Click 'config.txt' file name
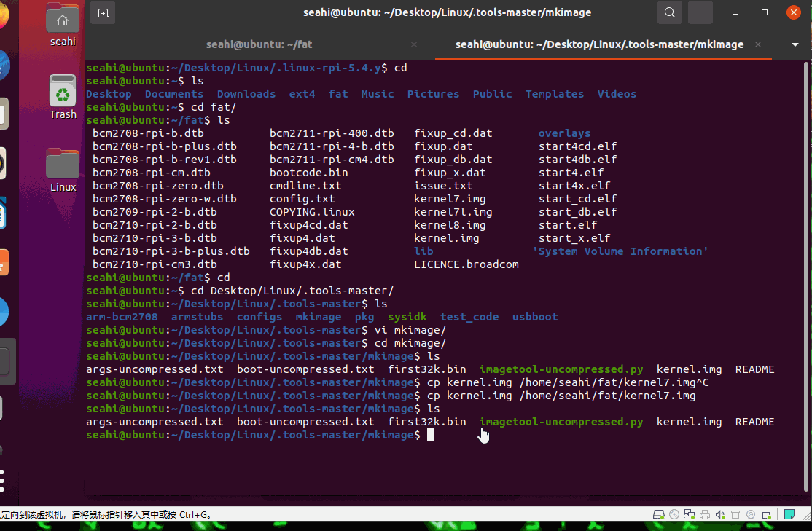This screenshot has height=531, width=812. point(302,199)
